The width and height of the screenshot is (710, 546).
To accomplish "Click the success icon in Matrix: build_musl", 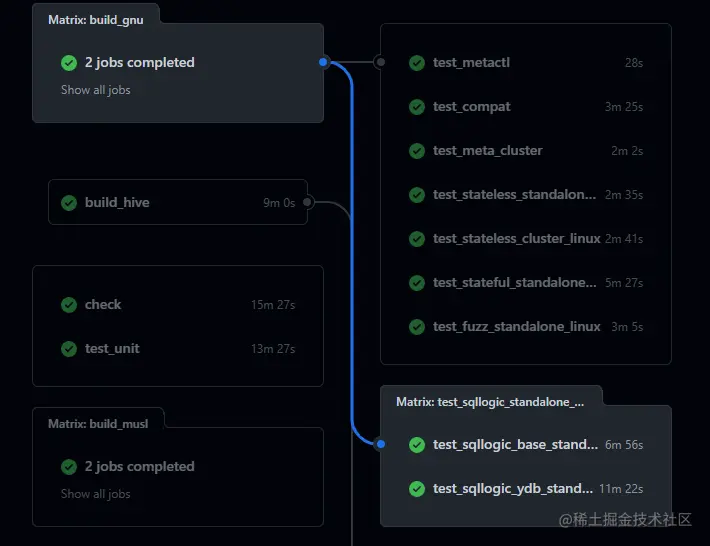I will click(69, 467).
